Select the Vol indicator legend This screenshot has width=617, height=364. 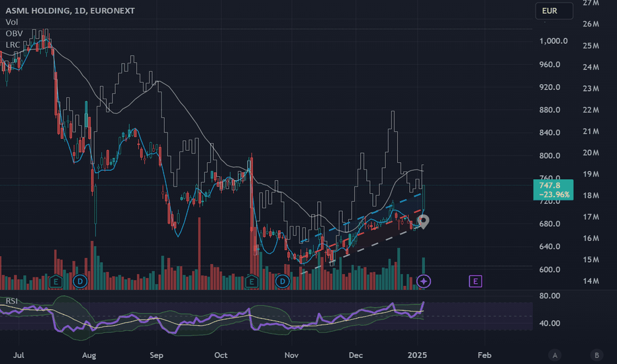[x=12, y=22]
